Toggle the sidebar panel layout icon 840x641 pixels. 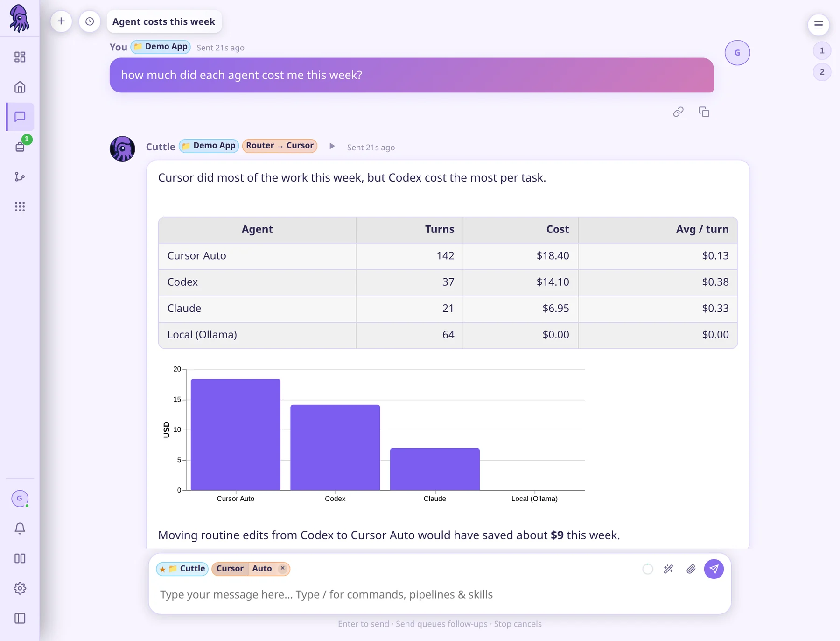click(x=20, y=618)
